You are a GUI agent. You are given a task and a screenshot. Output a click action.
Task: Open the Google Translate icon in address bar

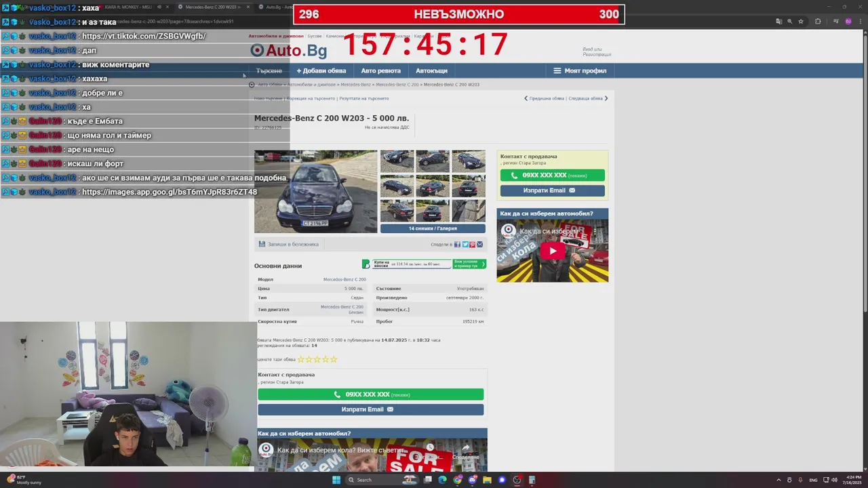coord(779,22)
